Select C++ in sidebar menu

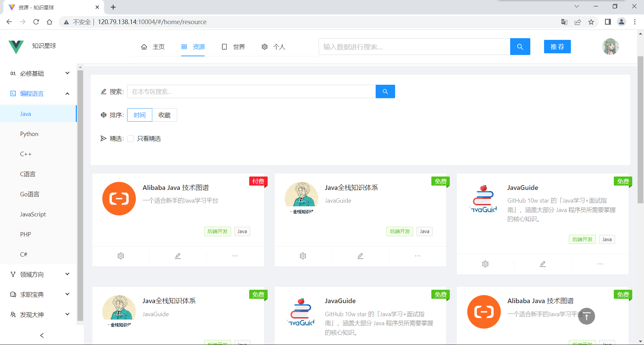(38, 154)
